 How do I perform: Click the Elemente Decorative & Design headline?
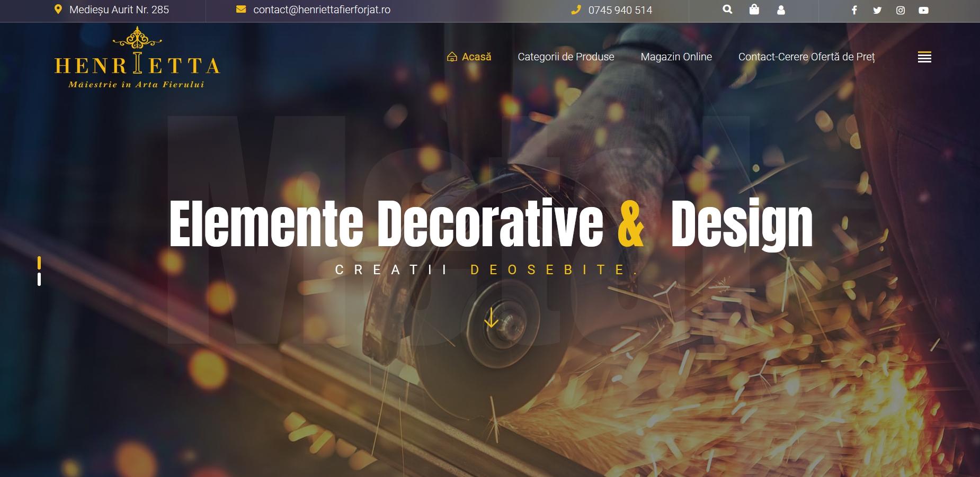[491, 223]
